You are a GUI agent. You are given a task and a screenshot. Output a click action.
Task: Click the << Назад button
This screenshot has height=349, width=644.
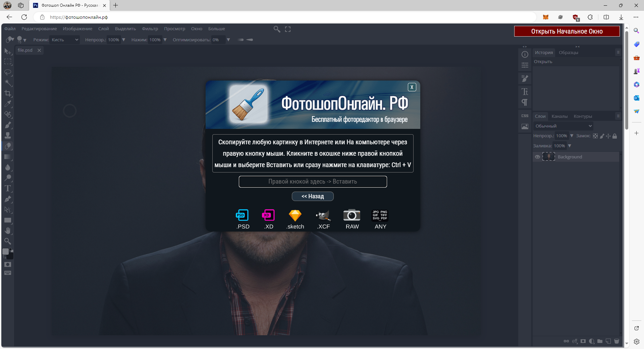click(x=313, y=196)
